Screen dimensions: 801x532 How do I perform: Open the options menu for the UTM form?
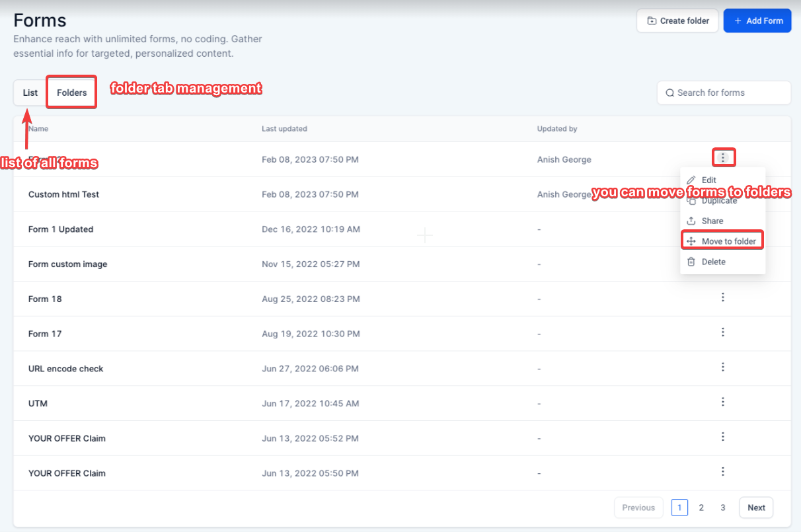723,402
